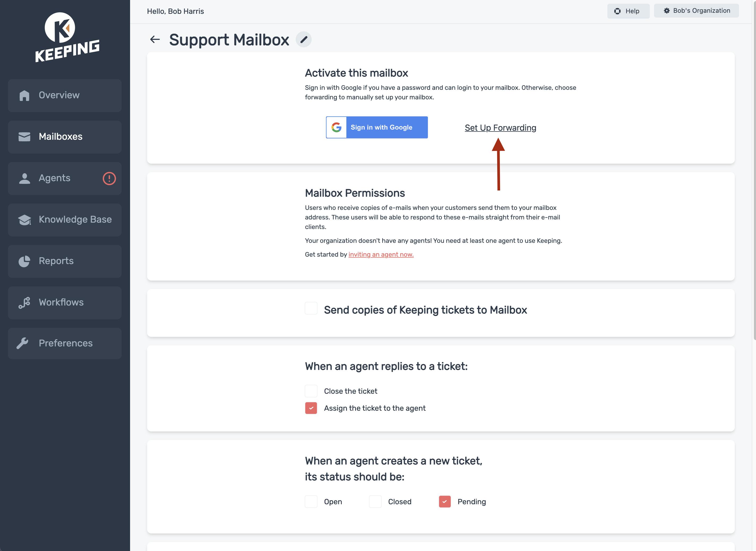This screenshot has width=756, height=551.
Task: Open the Agents page
Action: coord(65,179)
